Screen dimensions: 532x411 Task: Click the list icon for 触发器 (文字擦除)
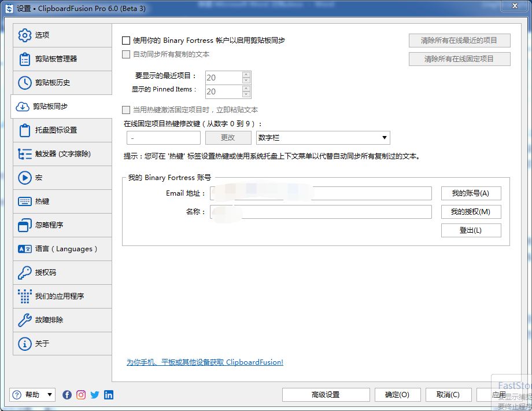(x=25, y=154)
